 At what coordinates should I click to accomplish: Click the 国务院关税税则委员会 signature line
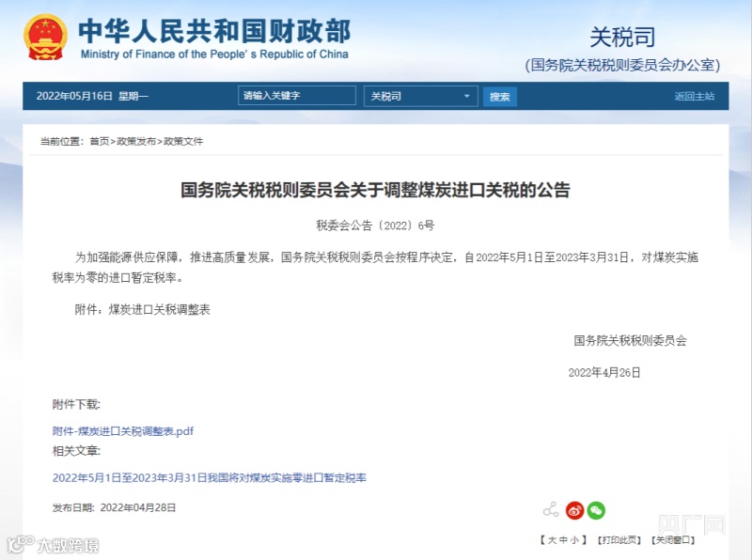[630, 340]
